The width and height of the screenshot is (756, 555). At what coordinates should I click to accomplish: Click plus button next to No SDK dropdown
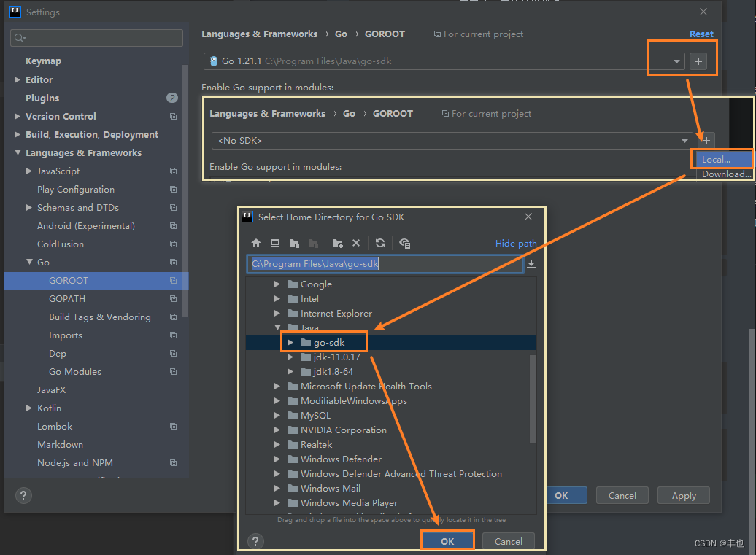point(706,141)
